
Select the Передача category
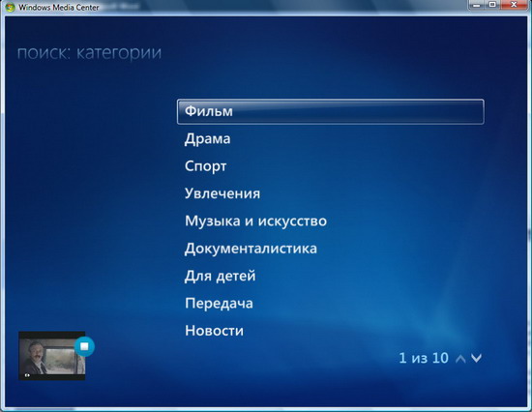(219, 304)
